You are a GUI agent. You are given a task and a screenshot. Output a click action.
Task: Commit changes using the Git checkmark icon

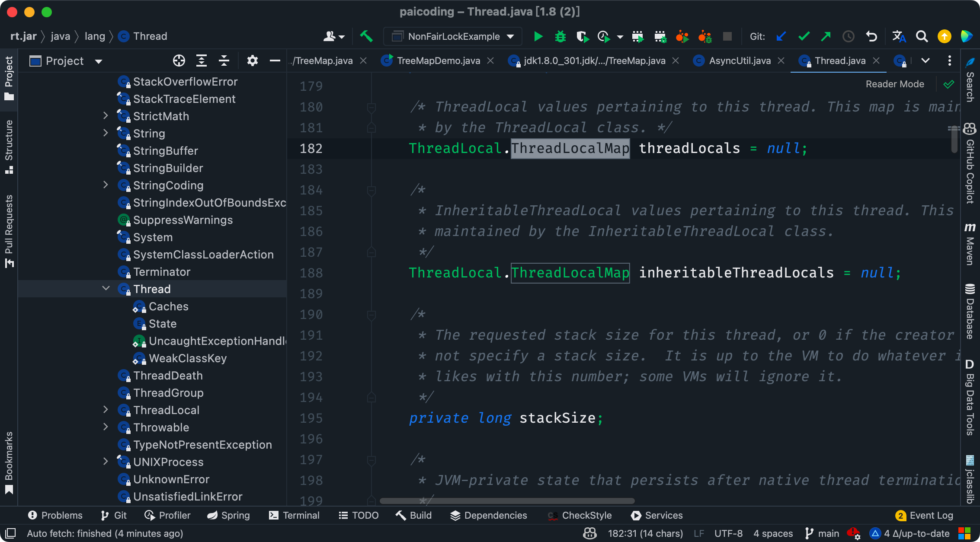pos(804,36)
